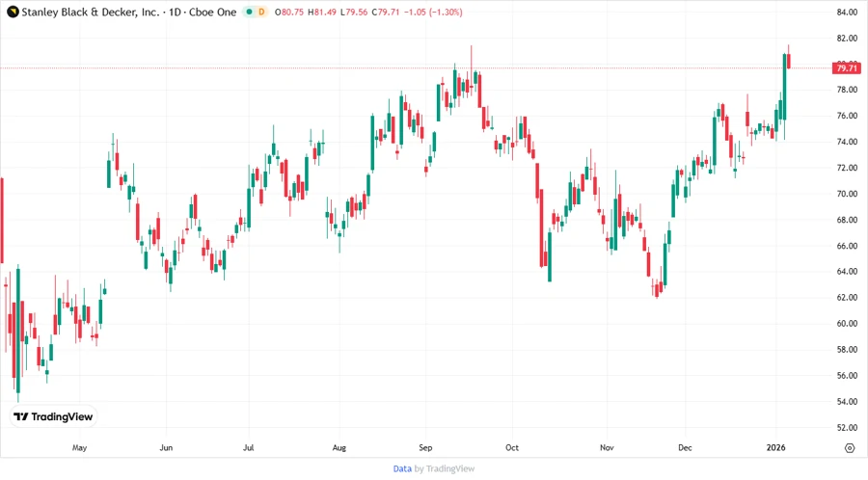
Task: Click the 58.00 price axis label
Action: [x=847, y=350]
